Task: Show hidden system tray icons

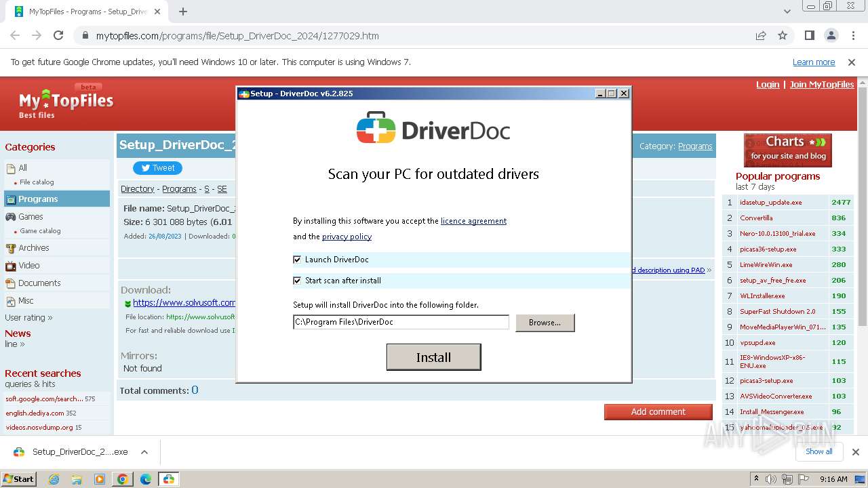Action: (x=756, y=479)
